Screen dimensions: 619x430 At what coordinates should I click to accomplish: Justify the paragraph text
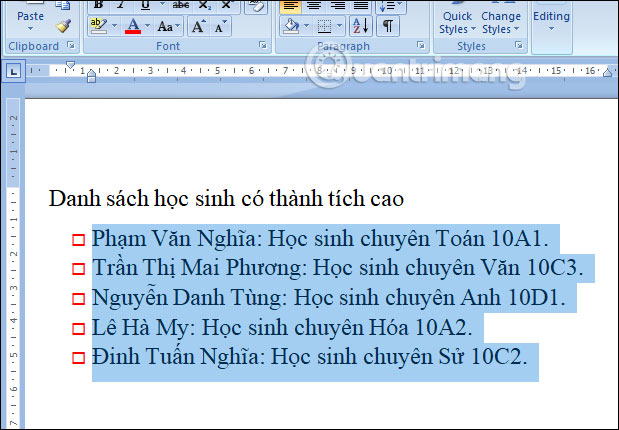click(x=361, y=5)
